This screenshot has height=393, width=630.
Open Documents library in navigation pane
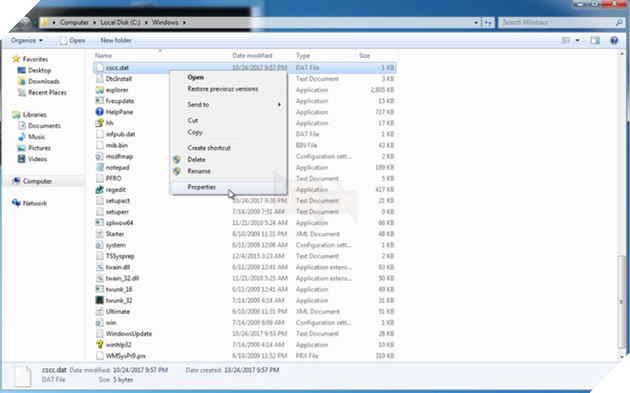[x=44, y=126]
